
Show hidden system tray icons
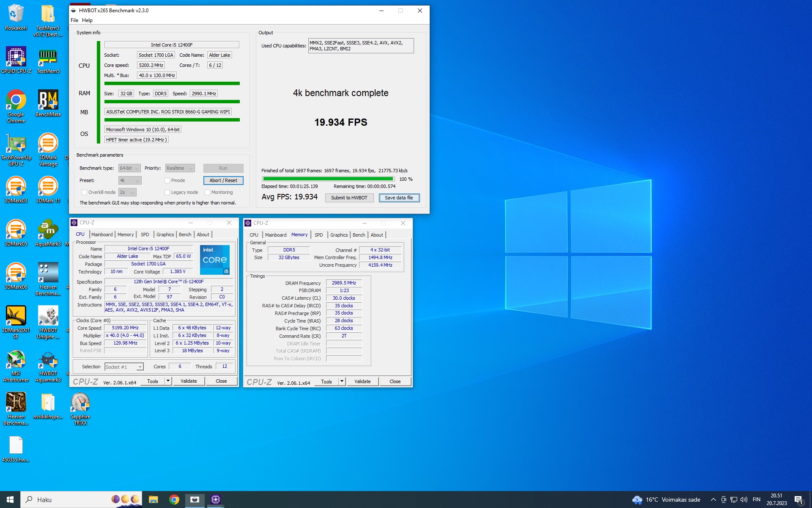713,500
